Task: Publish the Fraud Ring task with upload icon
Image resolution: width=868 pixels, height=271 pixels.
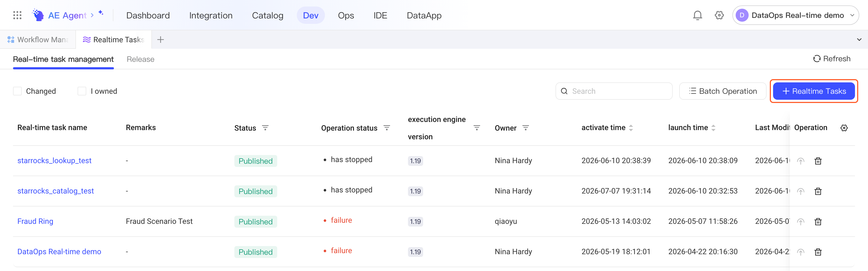Action: coord(801,221)
